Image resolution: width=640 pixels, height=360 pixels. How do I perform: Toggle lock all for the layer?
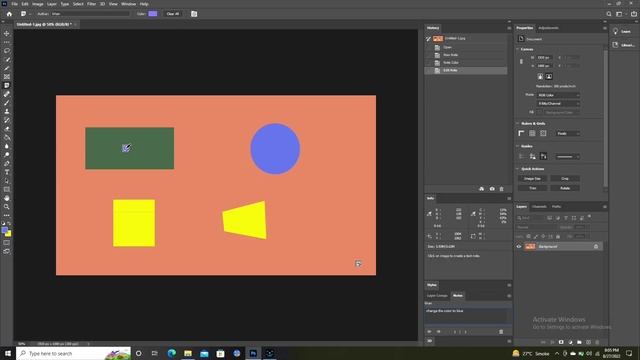pyautogui.click(x=558, y=236)
